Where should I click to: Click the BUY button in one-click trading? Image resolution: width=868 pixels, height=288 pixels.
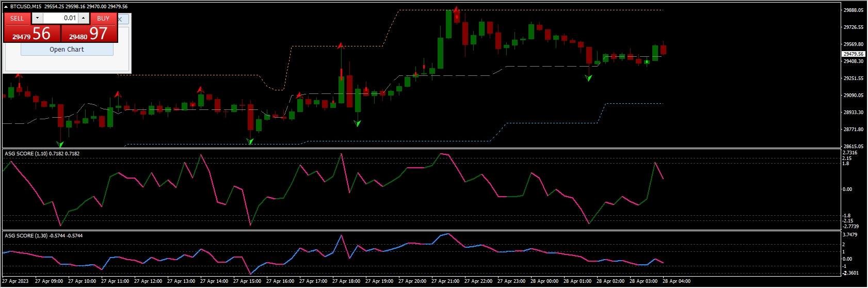click(103, 18)
